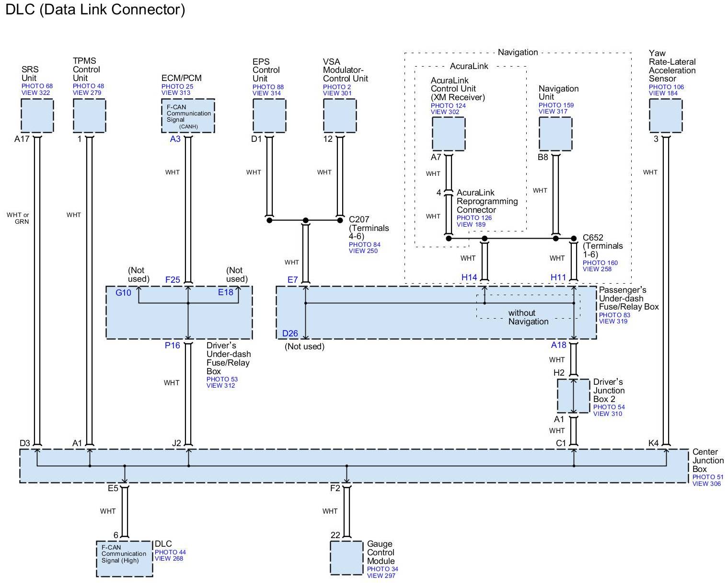Click VIEW 297 for Gauge Control Module
The width and height of the screenshot is (728, 586).
[381, 575]
